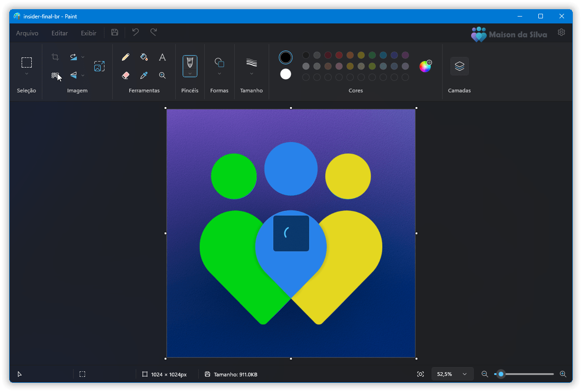Expand the rotate options dropdown

(x=83, y=57)
